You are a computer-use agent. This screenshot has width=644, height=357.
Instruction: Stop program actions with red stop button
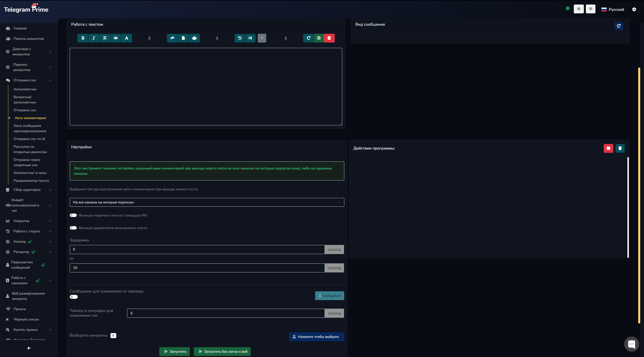(608, 148)
